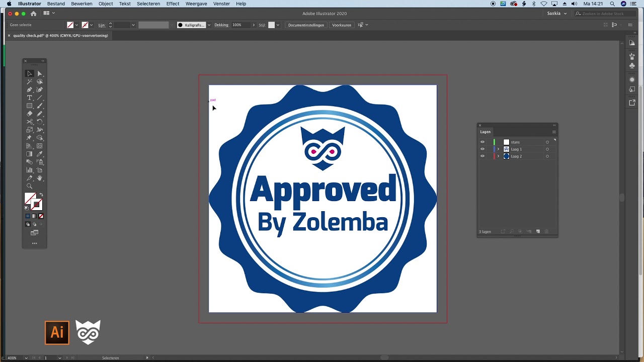
Task: Open the Stijl graphic style dropdown
Action: point(278,25)
